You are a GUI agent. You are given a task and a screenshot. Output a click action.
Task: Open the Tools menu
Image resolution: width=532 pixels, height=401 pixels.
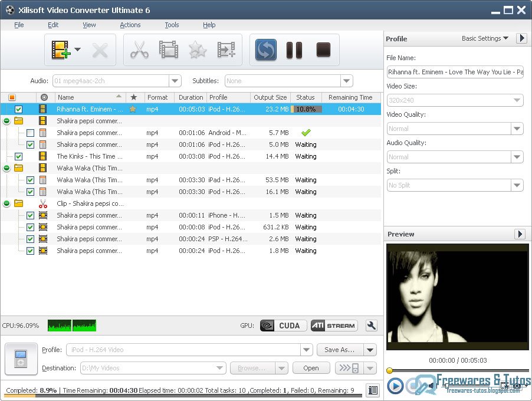point(172,25)
